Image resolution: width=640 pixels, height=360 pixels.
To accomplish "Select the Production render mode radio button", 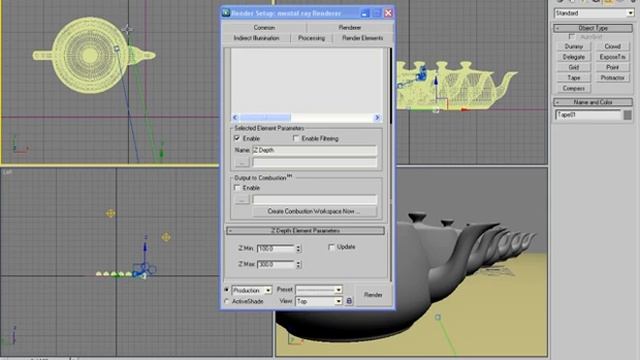I will [227, 290].
